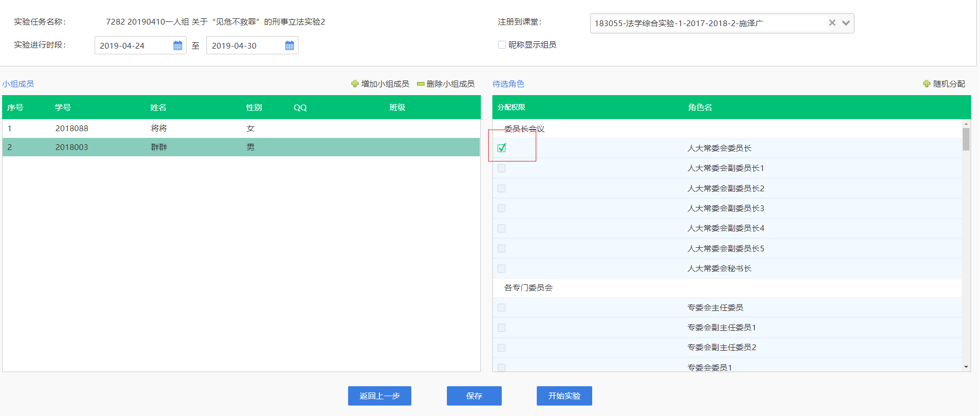The width and height of the screenshot is (980, 416).
Task: Click the 随机分配 plus icon
Action: click(927, 84)
